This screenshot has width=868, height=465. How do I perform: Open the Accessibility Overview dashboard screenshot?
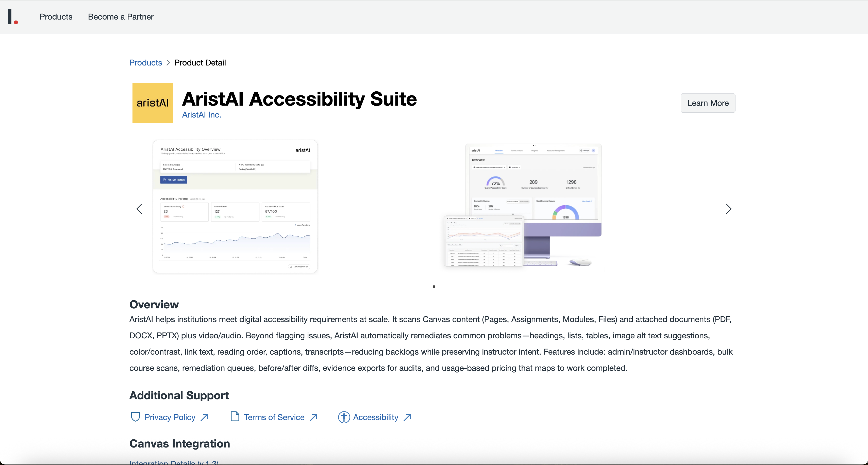pos(235,206)
